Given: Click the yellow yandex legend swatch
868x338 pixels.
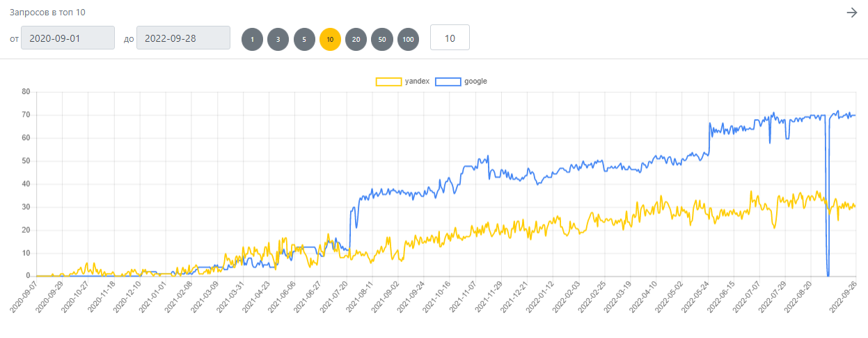Looking at the screenshot, I should point(388,82).
